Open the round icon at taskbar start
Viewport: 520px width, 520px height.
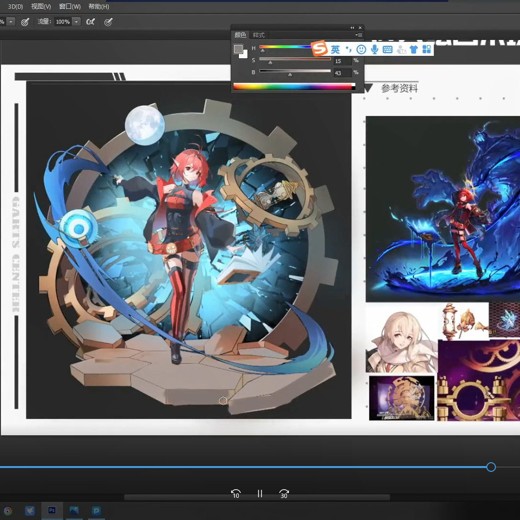(x=7, y=511)
